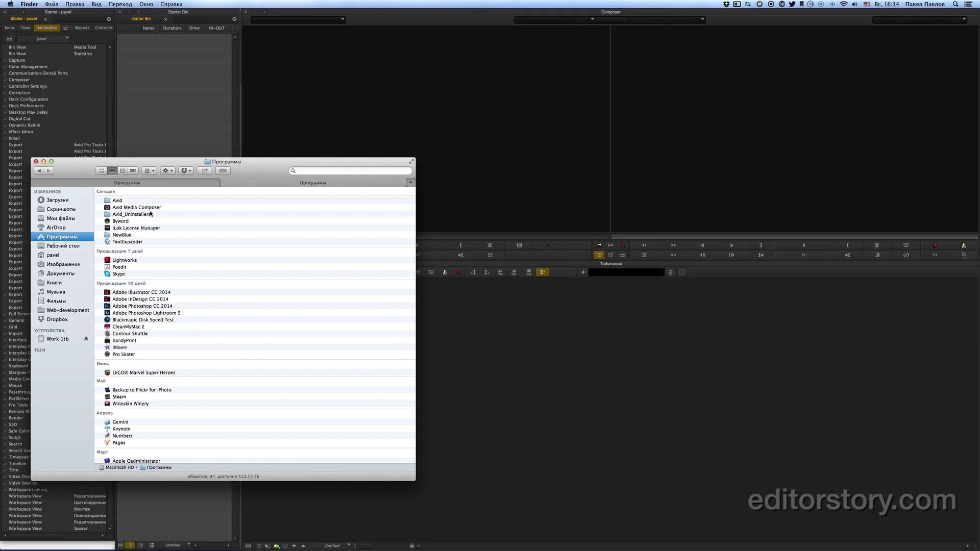980x551 pixels.
Task: Go back in the Finder window
Action: click(x=39, y=171)
